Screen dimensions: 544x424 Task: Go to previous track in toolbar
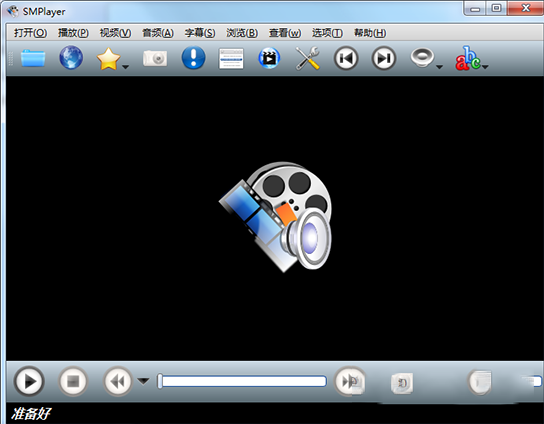(x=346, y=58)
